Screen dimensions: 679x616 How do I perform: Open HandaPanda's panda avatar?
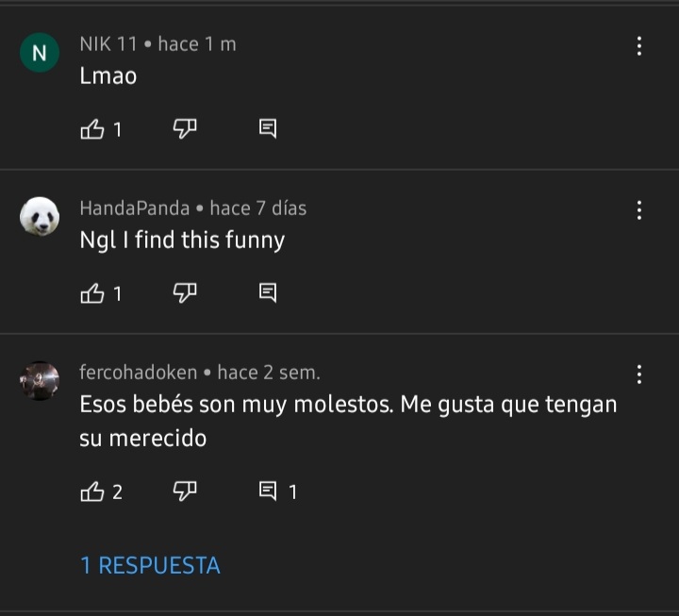pos(40,218)
